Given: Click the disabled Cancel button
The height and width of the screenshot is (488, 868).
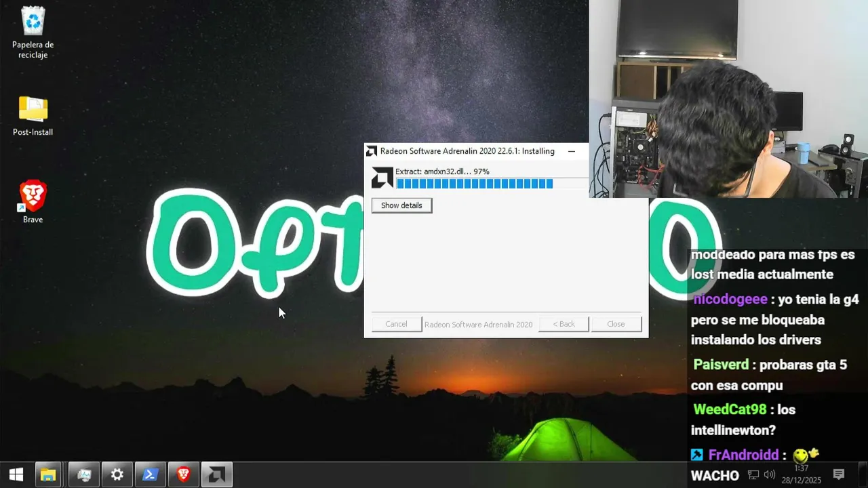Looking at the screenshot, I should click(396, 324).
